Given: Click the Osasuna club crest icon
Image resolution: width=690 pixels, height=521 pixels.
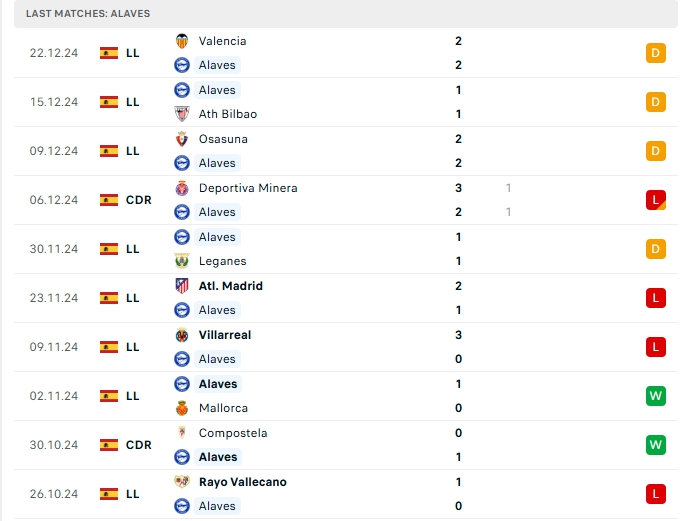Looking at the screenshot, I should point(182,139).
